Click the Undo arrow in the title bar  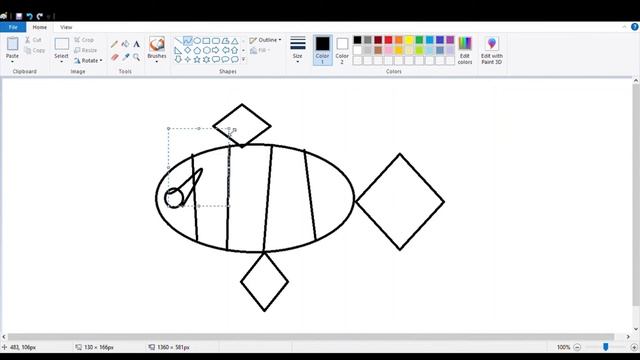click(x=29, y=16)
